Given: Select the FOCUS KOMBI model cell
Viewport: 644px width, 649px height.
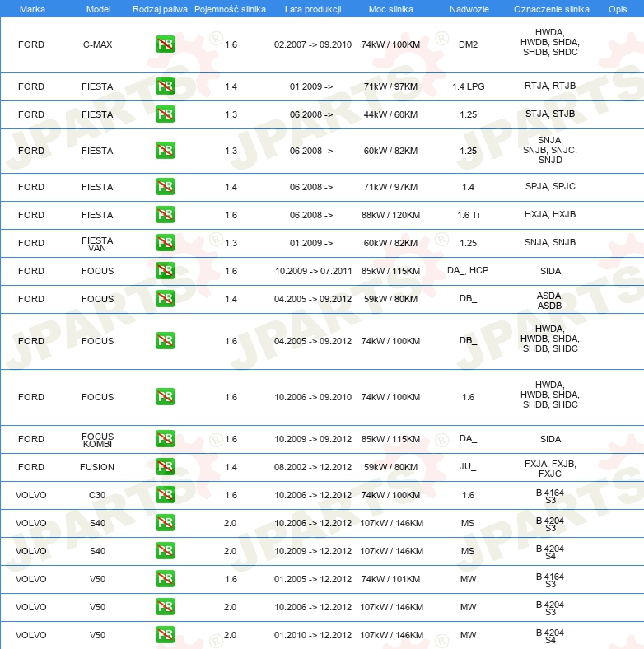Looking at the screenshot, I should pos(97,440).
